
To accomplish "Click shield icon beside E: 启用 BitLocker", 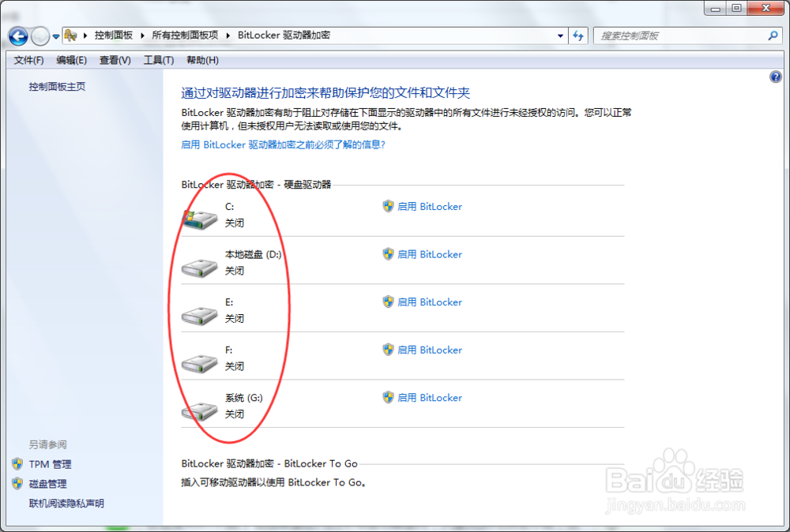I will click(x=388, y=302).
